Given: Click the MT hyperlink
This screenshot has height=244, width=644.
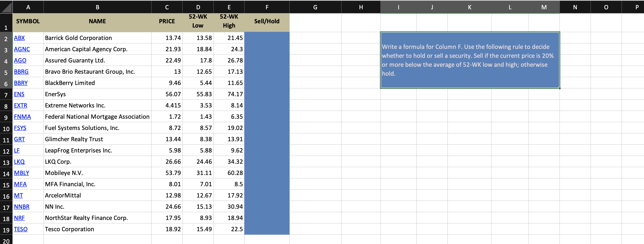Looking at the screenshot, I should [x=18, y=196].
